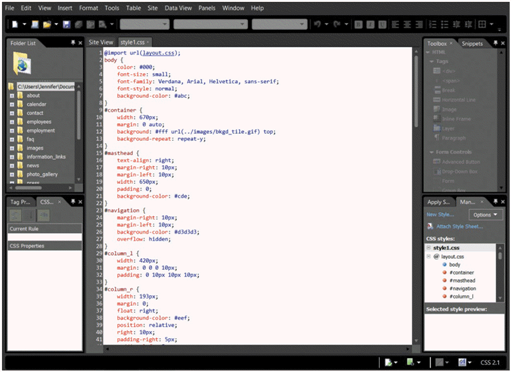The width and height of the screenshot is (512, 372).
Task: Open the Redo history dropdown arrow
Action: [x=346, y=24]
